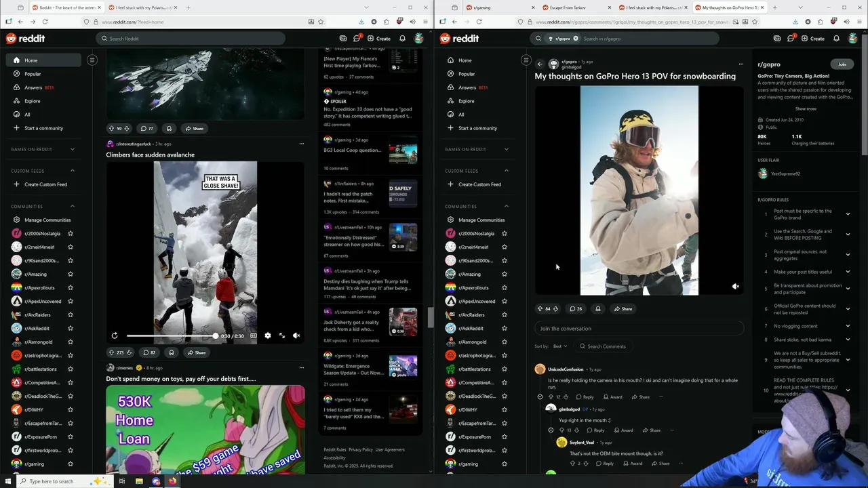Open options for Climbers face sudden avalanche
This screenshot has width=868, height=488.
(301, 144)
